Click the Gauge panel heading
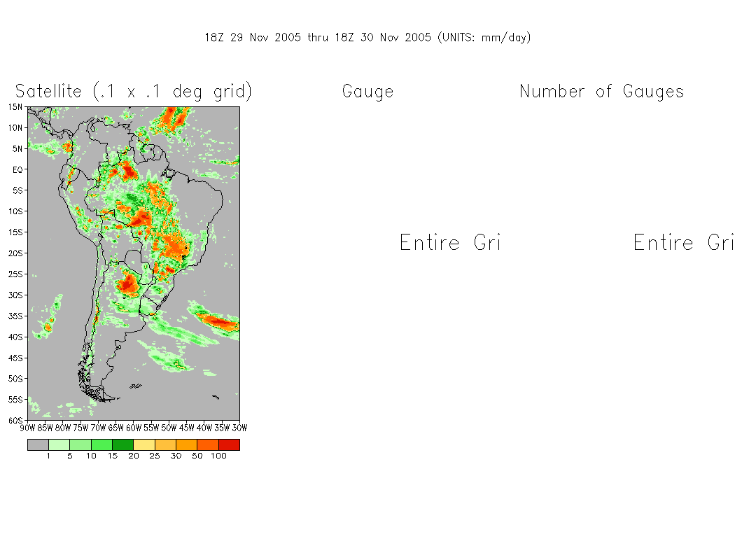Viewport: 735px width, 560px height. pos(368,92)
